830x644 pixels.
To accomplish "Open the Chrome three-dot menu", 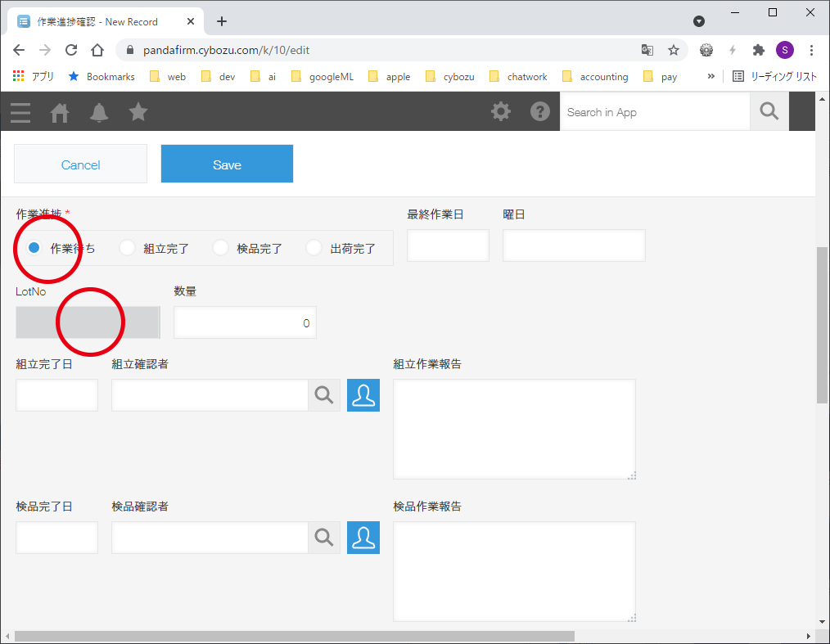I will pyautogui.click(x=811, y=50).
